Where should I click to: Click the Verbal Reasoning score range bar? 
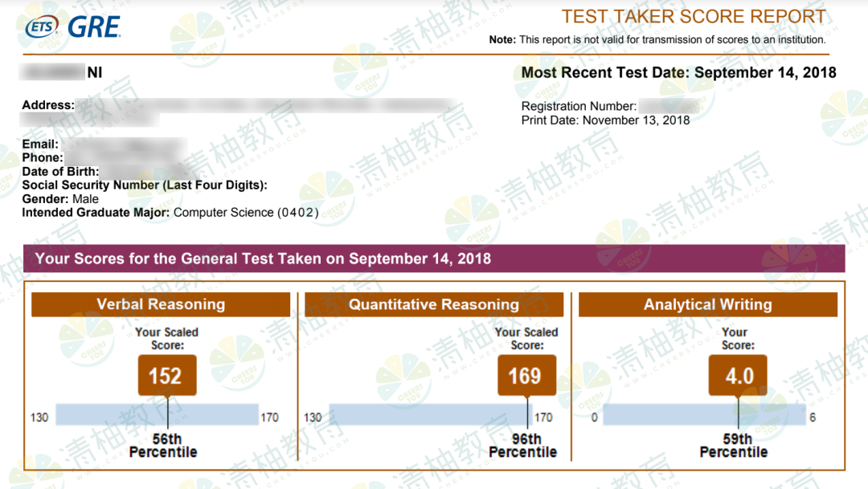point(158,414)
